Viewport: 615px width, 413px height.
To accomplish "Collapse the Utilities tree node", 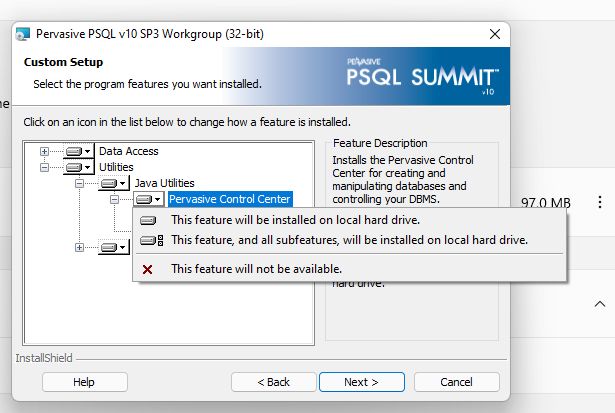I will [44, 167].
